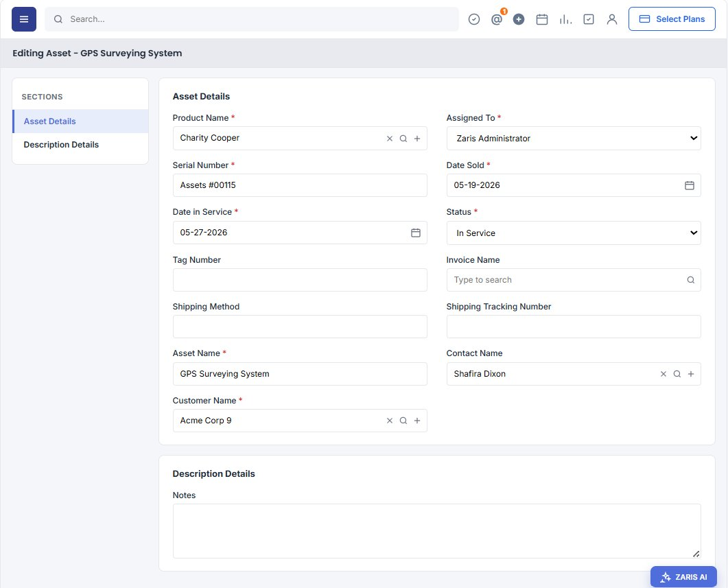Search Contact Name with magnifier icon
The image size is (728, 588).
coord(677,374)
